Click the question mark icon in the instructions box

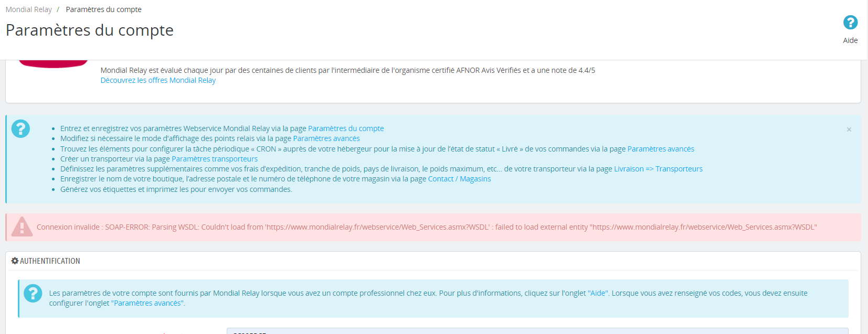click(x=20, y=128)
